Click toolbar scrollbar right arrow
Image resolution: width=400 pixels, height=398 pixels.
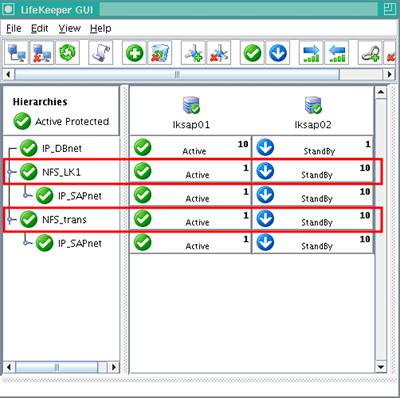tap(389, 74)
